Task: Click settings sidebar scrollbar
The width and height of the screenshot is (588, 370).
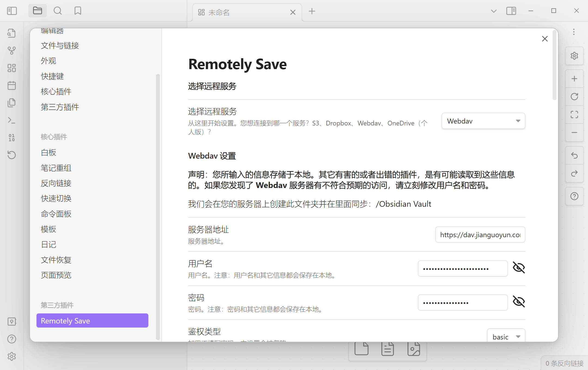Action: 158,207
